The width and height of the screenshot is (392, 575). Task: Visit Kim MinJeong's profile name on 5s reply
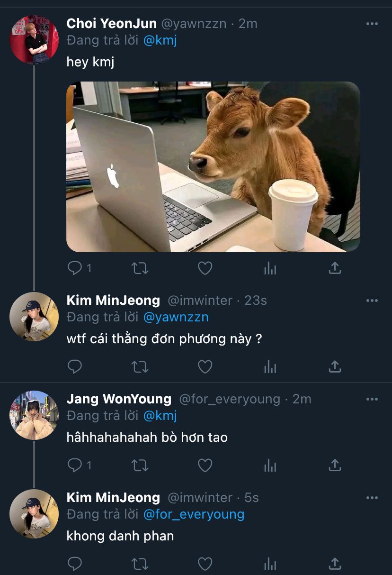pos(113,497)
